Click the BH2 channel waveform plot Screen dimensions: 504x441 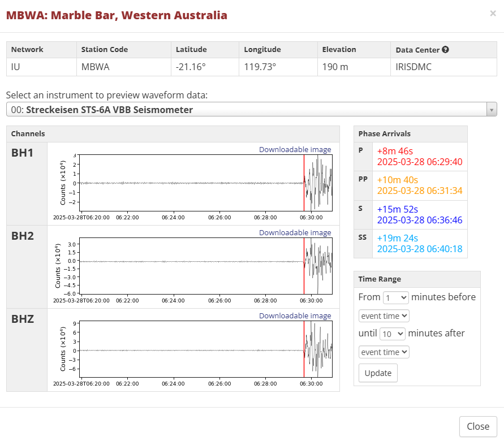(205, 266)
